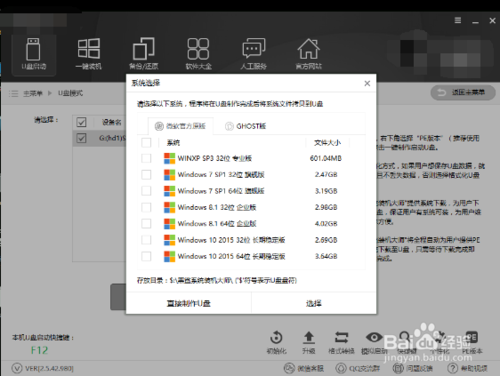Image resolution: width=500 pixels, height=376 pixels.
Task: Open the 人工服务 chat support section
Action: tap(253, 54)
